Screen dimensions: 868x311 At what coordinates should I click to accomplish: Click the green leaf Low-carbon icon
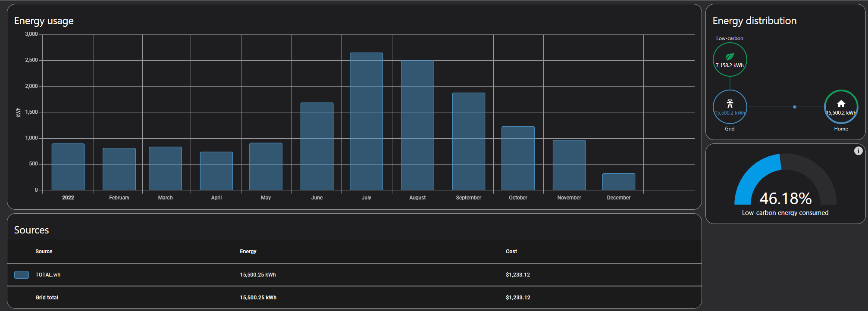coord(730,56)
